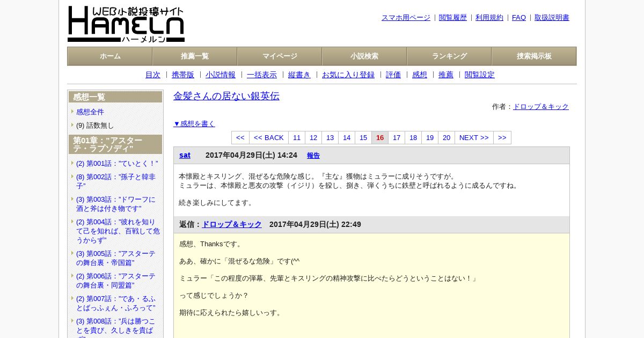Open 第003話 ドワーフに酒と斧 reviews
644x338 pixels.
(x=116, y=204)
